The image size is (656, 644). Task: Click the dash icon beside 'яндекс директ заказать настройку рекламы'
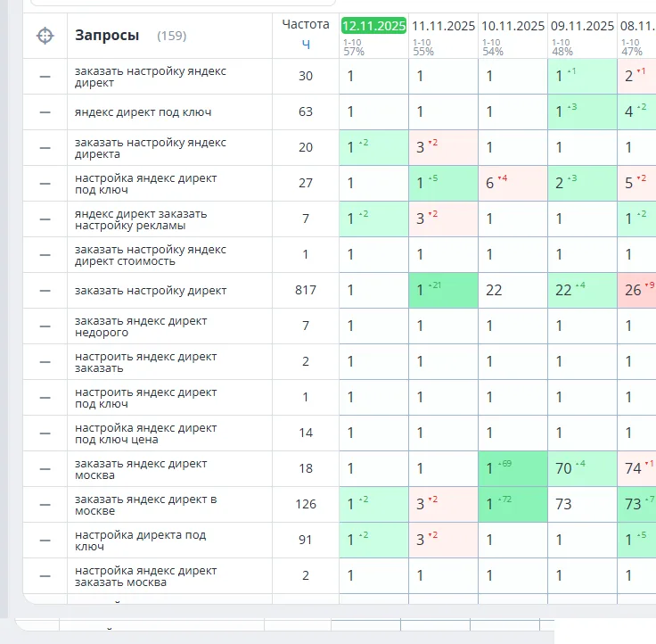(x=45, y=219)
